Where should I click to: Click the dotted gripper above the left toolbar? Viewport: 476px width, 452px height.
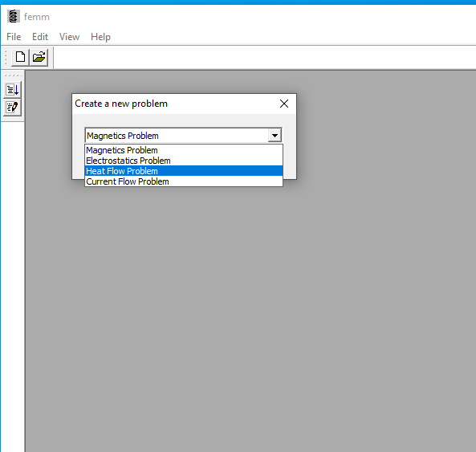(13, 75)
